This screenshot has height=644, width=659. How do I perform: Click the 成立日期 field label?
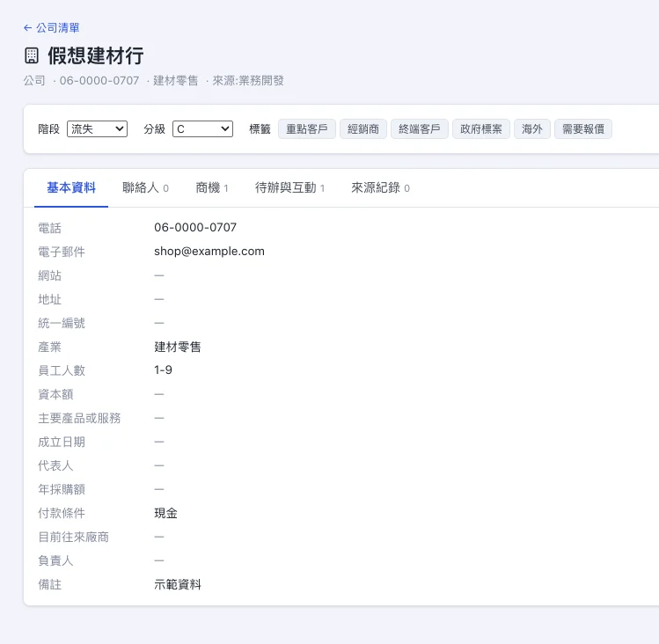62,442
